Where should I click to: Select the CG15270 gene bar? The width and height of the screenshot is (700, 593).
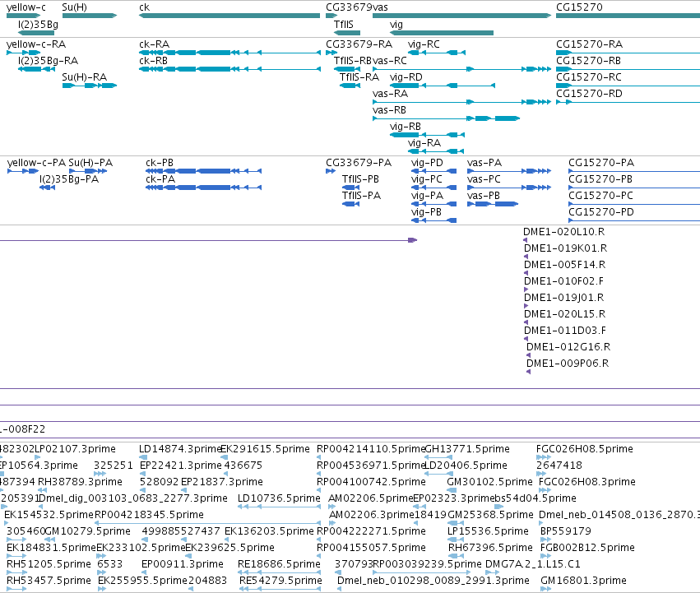click(x=628, y=16)
